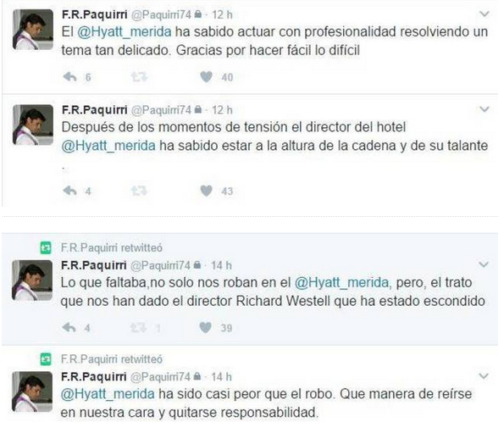Reply to the tweet mentioning Richard Westell
This screenshot has height=422, width=504.
[69, 328]
